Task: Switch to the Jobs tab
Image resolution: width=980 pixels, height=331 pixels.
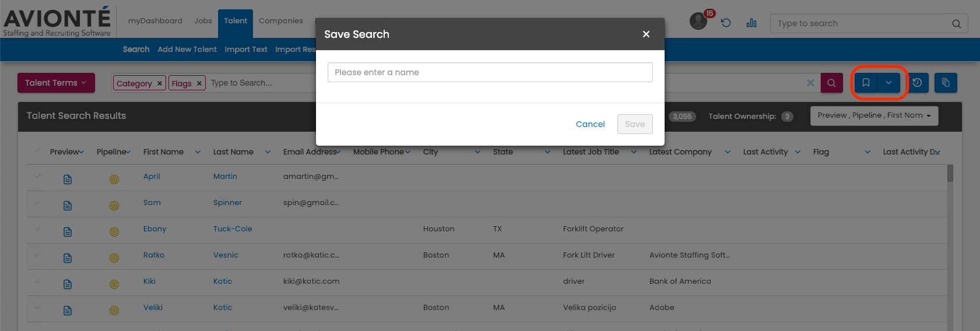Action: tap(203, 21)
